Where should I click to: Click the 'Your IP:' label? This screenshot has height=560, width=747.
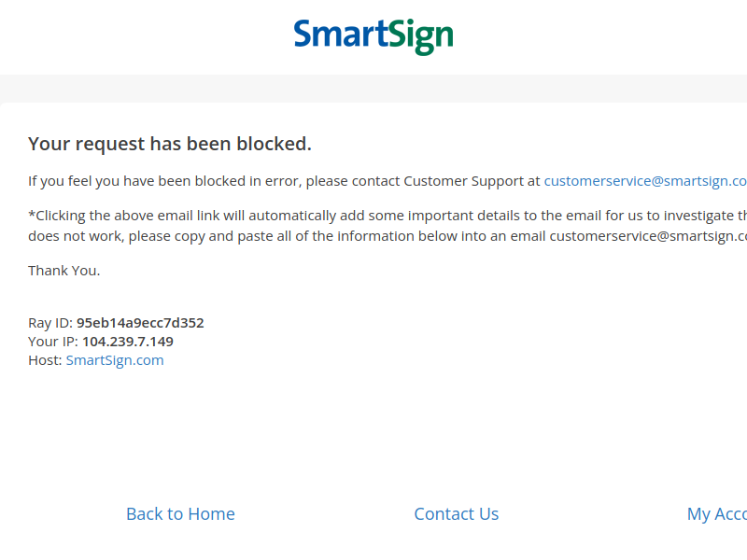[x=53, y=342]
